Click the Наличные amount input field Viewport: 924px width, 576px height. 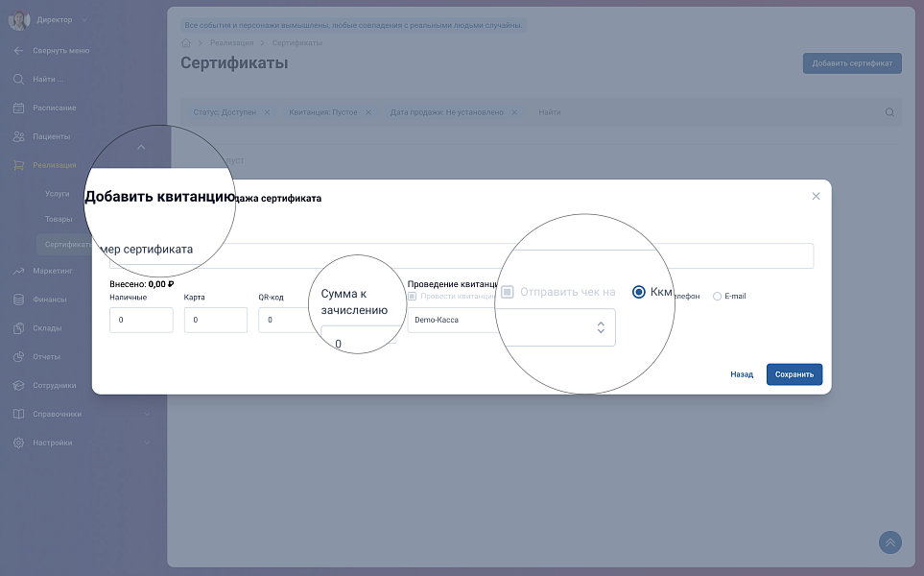141,320
